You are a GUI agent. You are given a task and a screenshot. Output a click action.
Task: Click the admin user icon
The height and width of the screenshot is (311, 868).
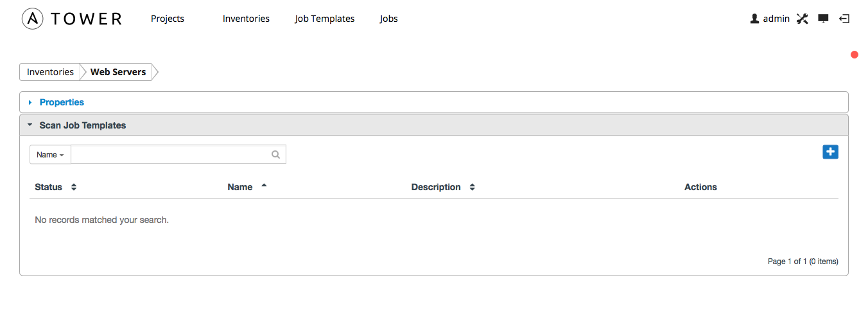point(754,19)
